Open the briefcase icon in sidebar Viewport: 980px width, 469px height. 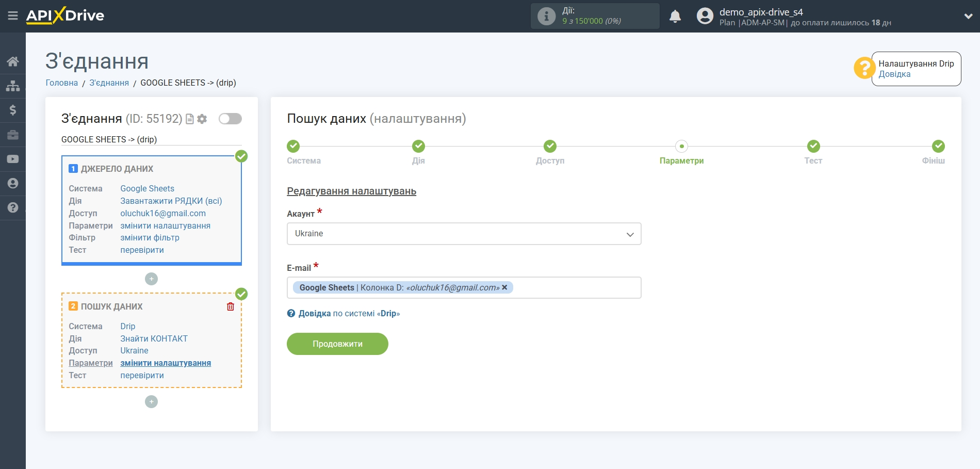(x=13, y=135)
